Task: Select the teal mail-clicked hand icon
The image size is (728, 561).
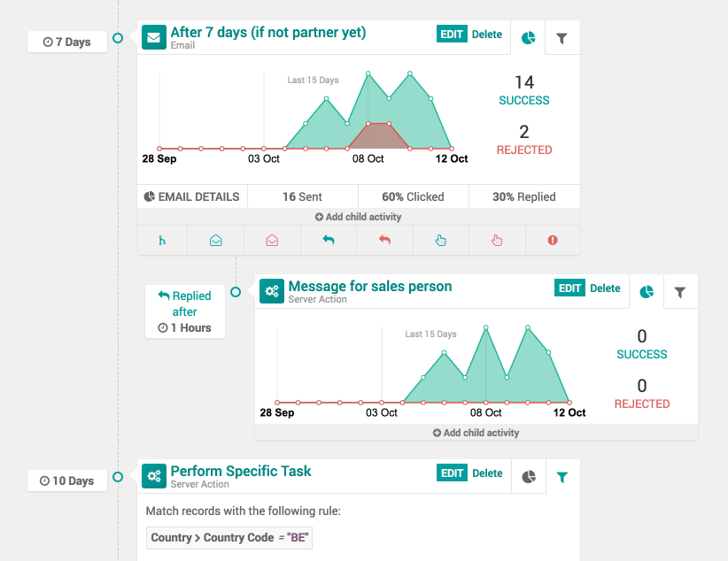Action: [x=440, y=241]
